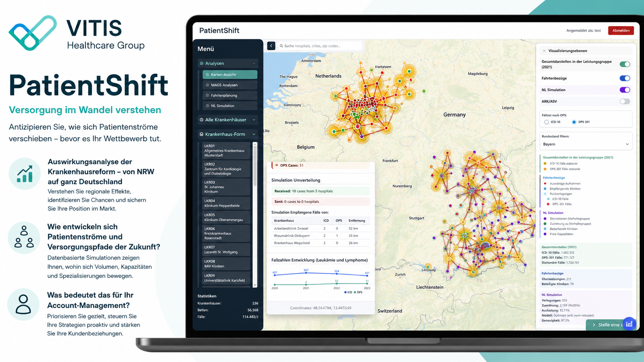Click the hospital list scroll-down arrow
The height and width of the screenshot is (362, 644).
pyautogui.click(x=255, y=285)
